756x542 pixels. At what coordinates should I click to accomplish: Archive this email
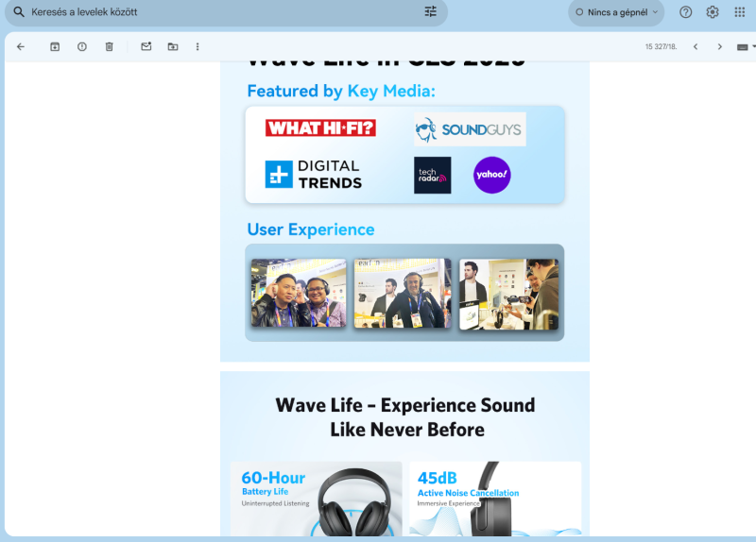tap(55, 46)
